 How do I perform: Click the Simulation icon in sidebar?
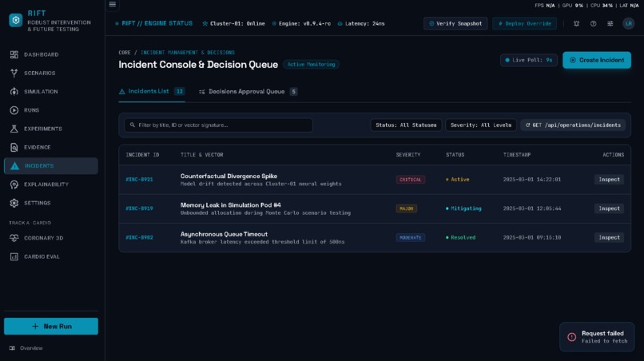coord(14,92)
